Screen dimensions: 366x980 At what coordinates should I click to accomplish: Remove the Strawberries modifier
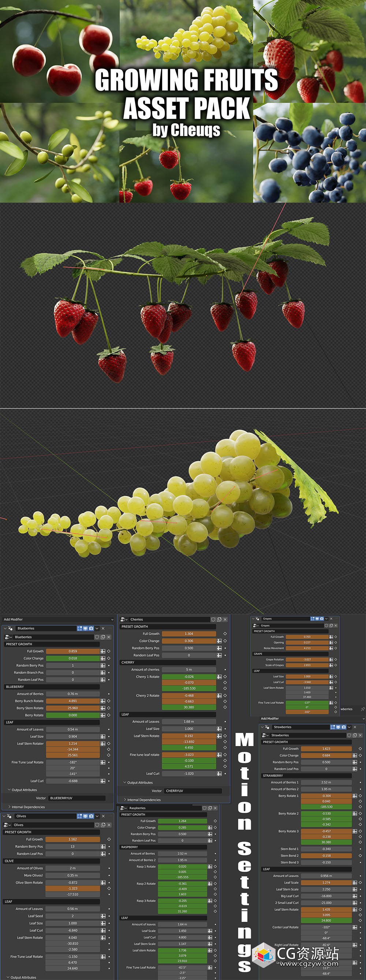point(355,727)
